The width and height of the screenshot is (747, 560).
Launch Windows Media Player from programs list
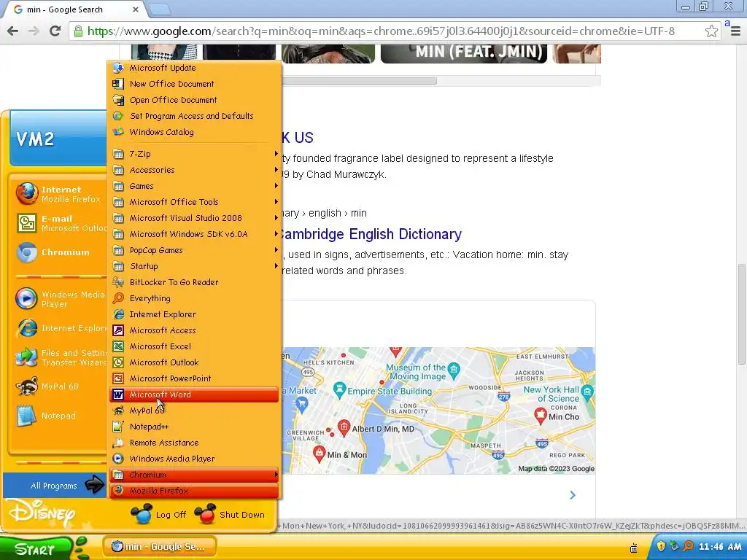click(x=194, y=459)
